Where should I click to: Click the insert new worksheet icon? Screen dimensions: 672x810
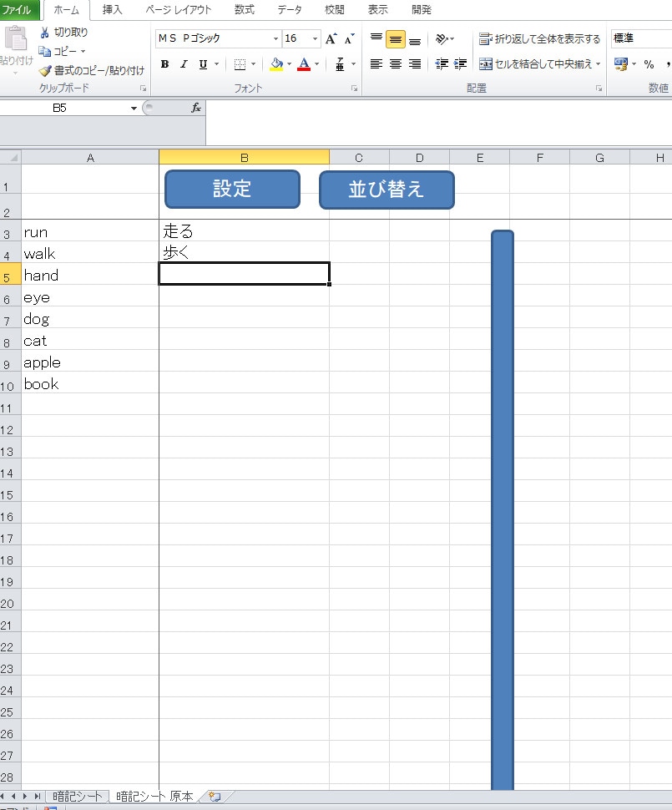coord(215,796)
